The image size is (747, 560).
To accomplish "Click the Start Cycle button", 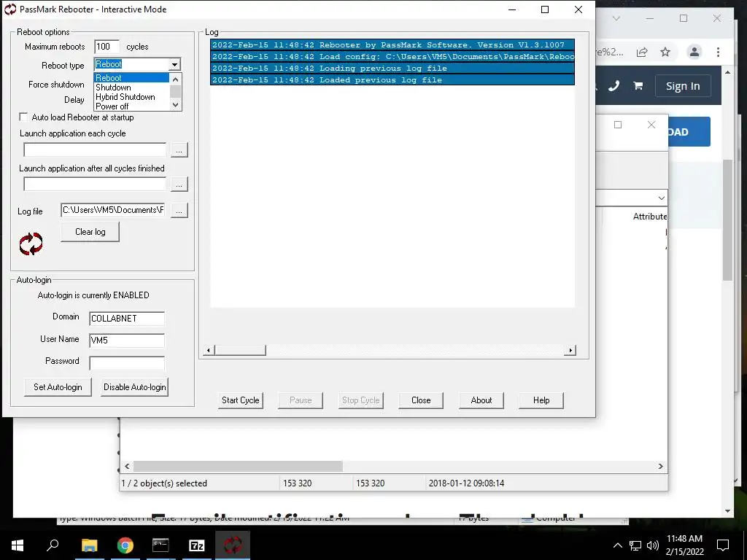I will click(241, 400).
